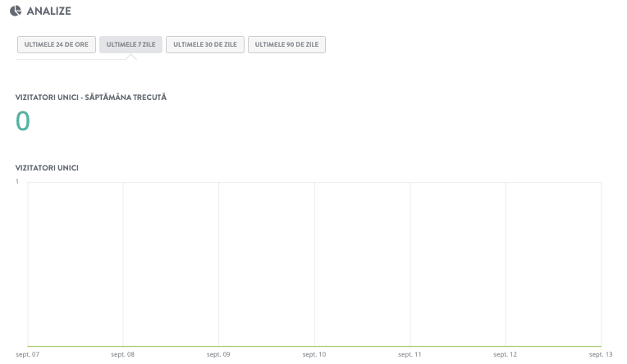Click the sept. 09 axis label
The height and width of the screenshot is (364, 627).
(218, 354)
